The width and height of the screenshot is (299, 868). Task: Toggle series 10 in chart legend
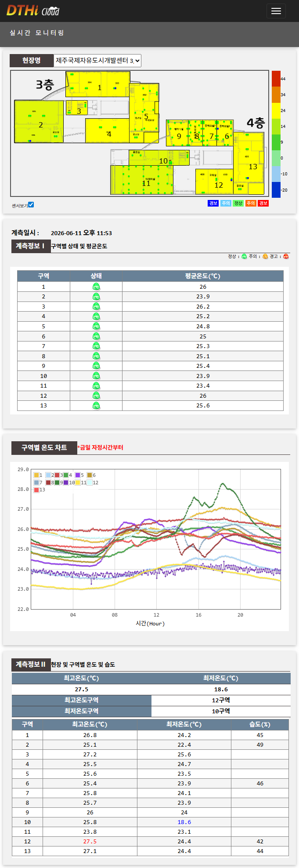(x=69, y=483)
